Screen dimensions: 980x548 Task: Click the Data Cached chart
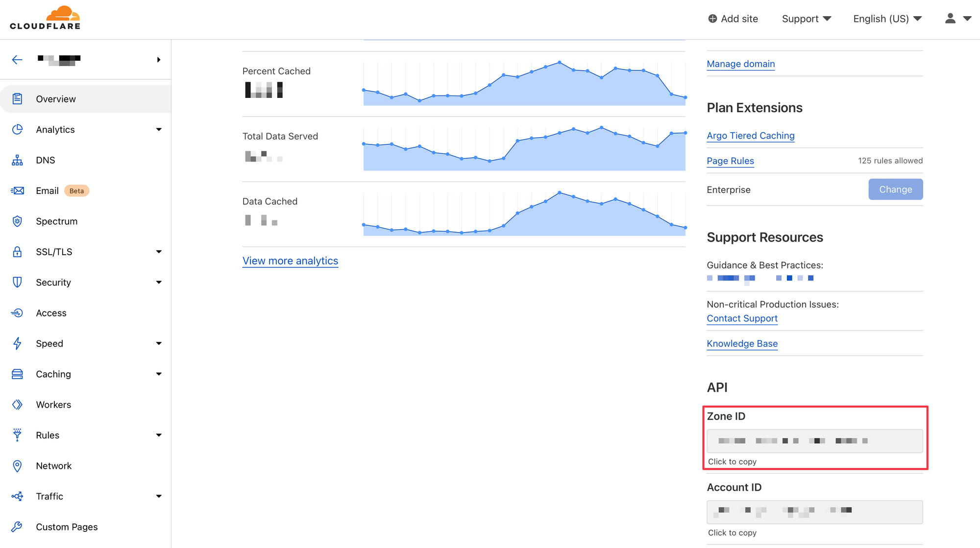click(524, 214)
